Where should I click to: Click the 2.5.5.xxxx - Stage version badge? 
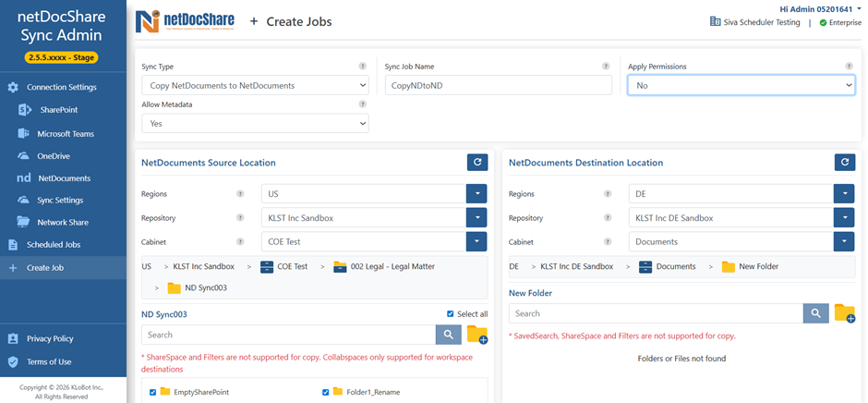click(x=62, y=57)
